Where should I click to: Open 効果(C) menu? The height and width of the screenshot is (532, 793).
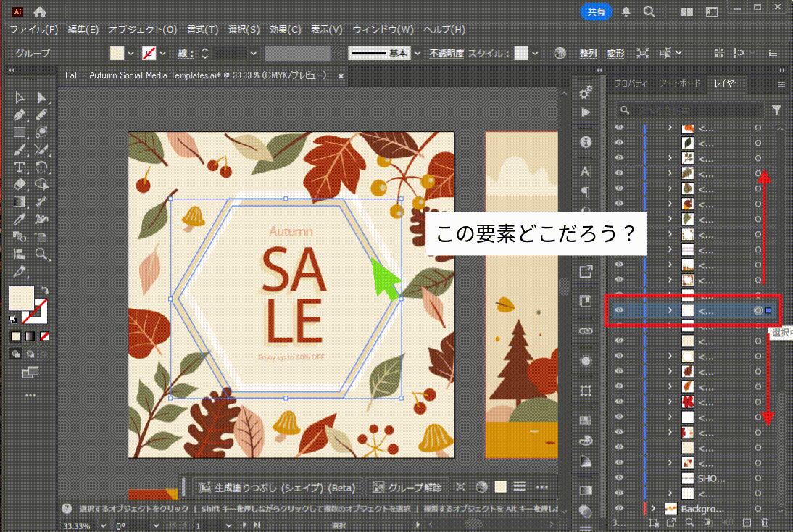pos(286,30)
